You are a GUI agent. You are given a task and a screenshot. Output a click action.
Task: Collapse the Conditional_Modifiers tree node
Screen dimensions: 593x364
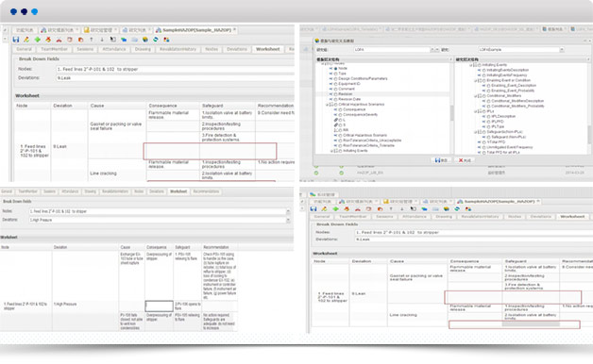[x=475, y=96]
